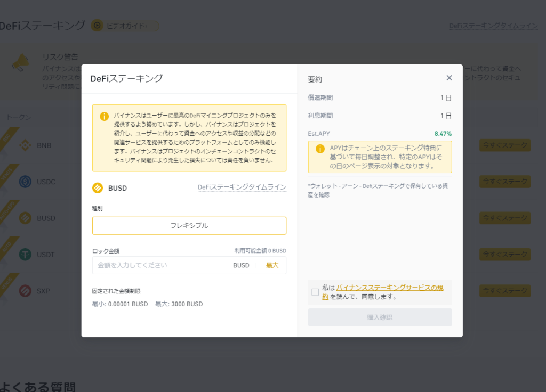Click the 購入確認 purchase confirm button

(x=380, y=317)
